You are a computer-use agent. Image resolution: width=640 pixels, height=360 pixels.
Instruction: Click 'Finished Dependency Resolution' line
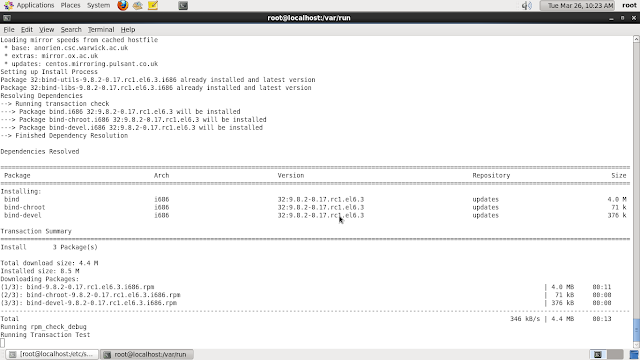[x=64, y=136]
